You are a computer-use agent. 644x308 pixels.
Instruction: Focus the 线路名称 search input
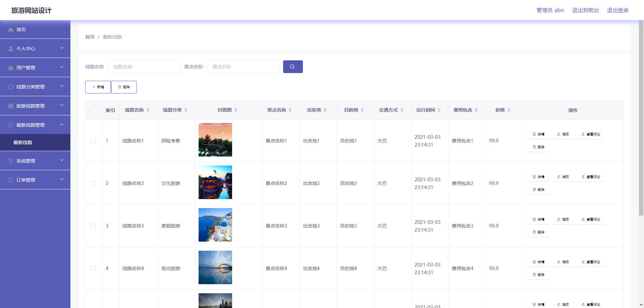pos(144,67)
